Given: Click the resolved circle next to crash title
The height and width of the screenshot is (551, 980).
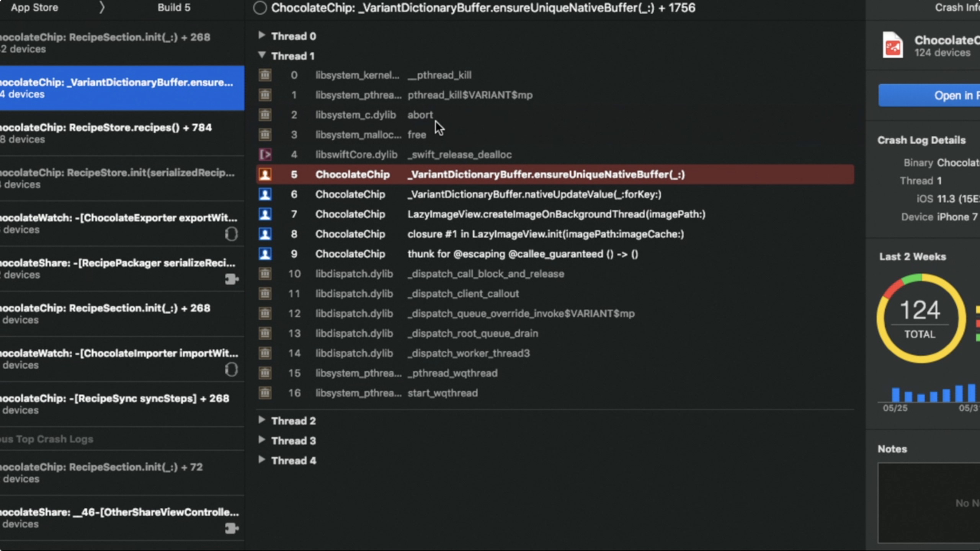Looking at the screenshot, I should (x=260, y=8).
